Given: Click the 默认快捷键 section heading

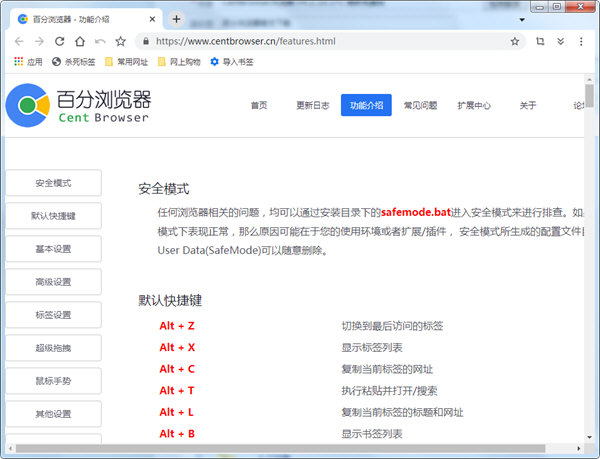Looking at the screenshot, I should (x=170, y=300).
